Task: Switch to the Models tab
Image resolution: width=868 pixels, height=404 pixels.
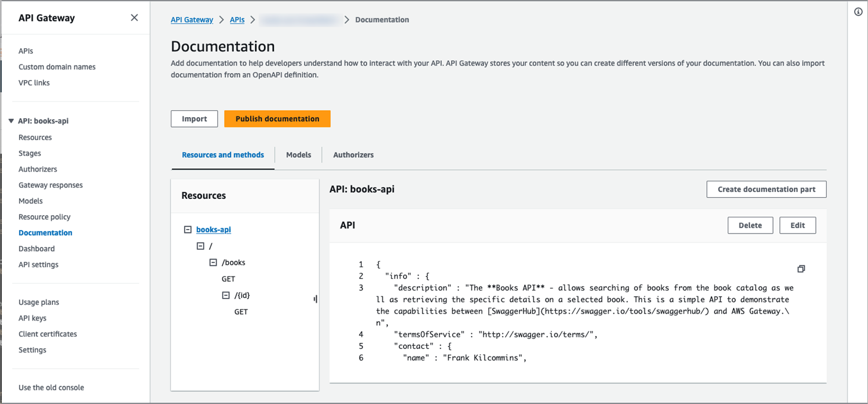Action: (299, 155)
